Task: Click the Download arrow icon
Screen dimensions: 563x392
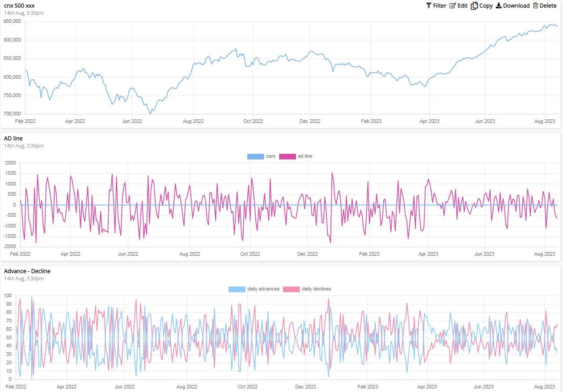Action: tap(499, 6)
